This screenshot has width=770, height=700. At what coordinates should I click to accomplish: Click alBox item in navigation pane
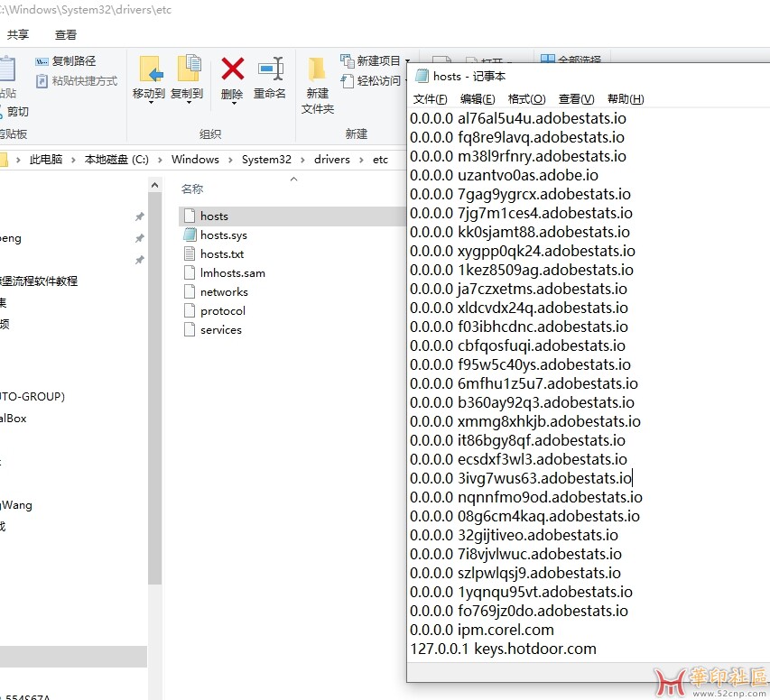click(14, 419)
